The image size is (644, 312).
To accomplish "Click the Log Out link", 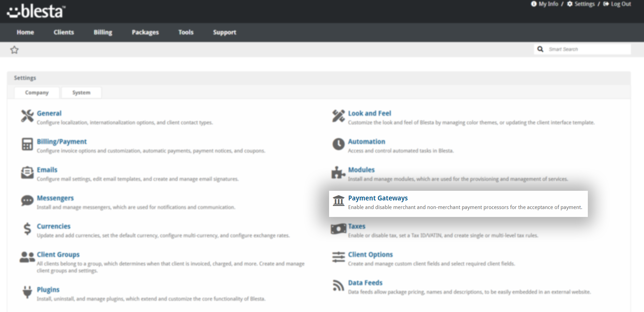I will pyautogui.click(x=621, y=4).
